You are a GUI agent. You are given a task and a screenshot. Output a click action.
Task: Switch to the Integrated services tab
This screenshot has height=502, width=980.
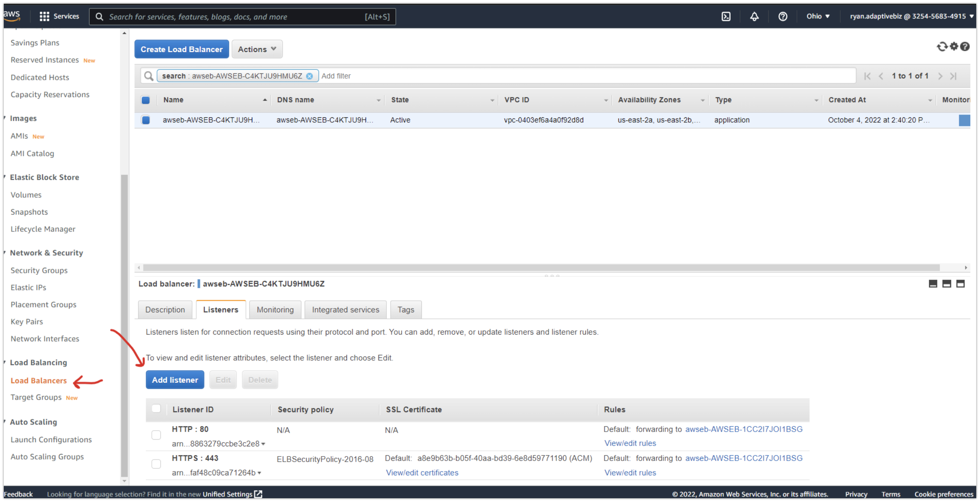(x=345, y=310)
